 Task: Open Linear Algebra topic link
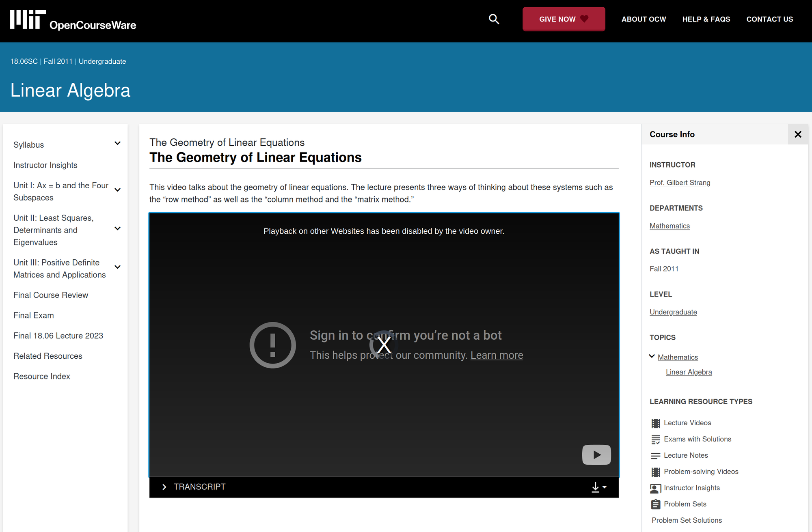pos(689,372)
